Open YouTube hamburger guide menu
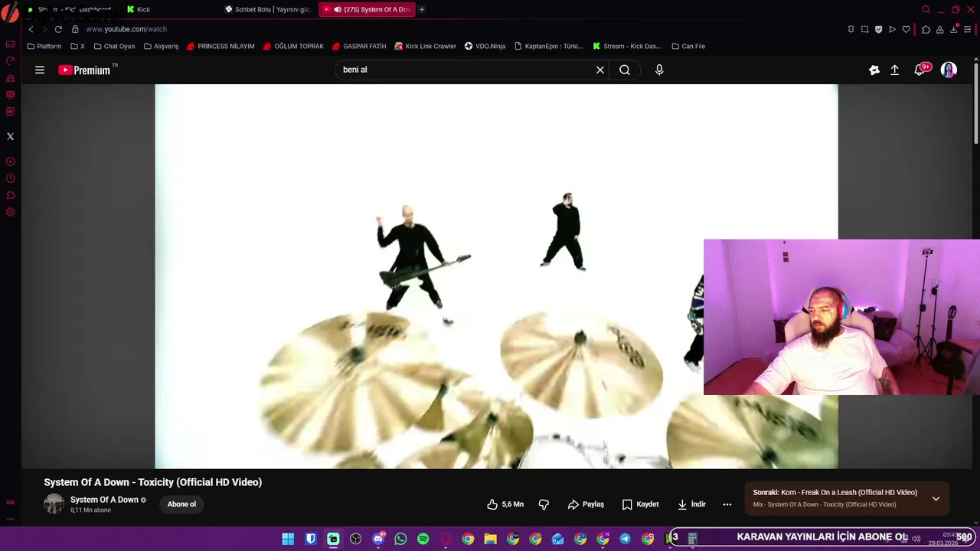The image size is (980, 551). [40, 70]
